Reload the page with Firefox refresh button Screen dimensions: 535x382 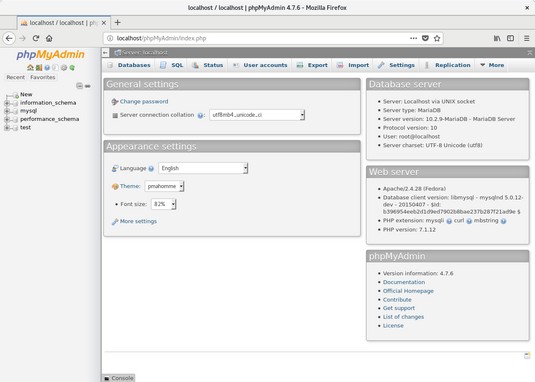(36, 38)
